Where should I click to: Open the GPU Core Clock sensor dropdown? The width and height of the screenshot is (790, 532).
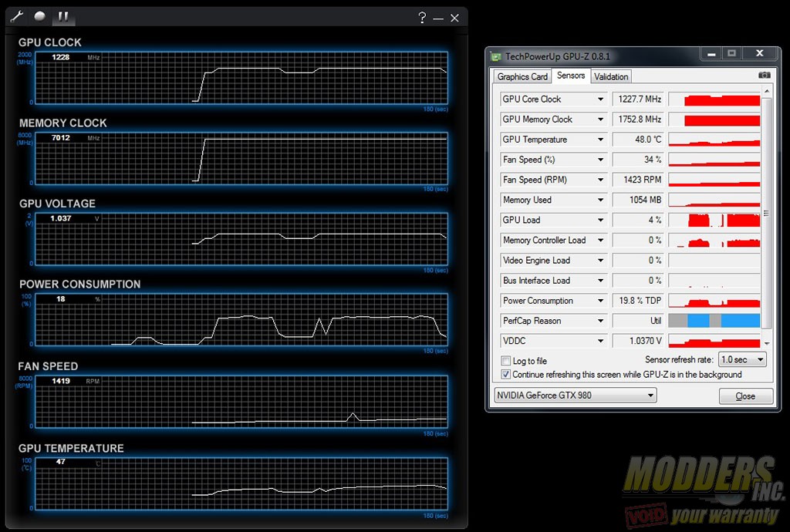(600, 99)
